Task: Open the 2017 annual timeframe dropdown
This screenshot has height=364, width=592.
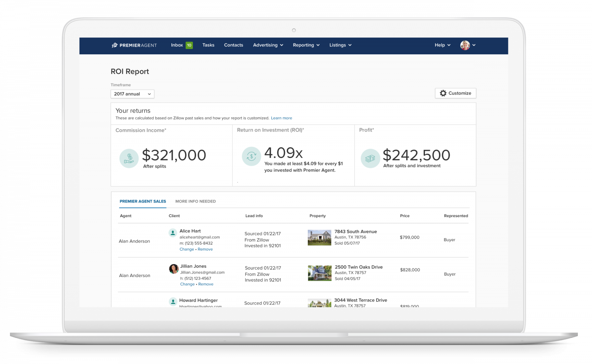Action: click(132, 94)
